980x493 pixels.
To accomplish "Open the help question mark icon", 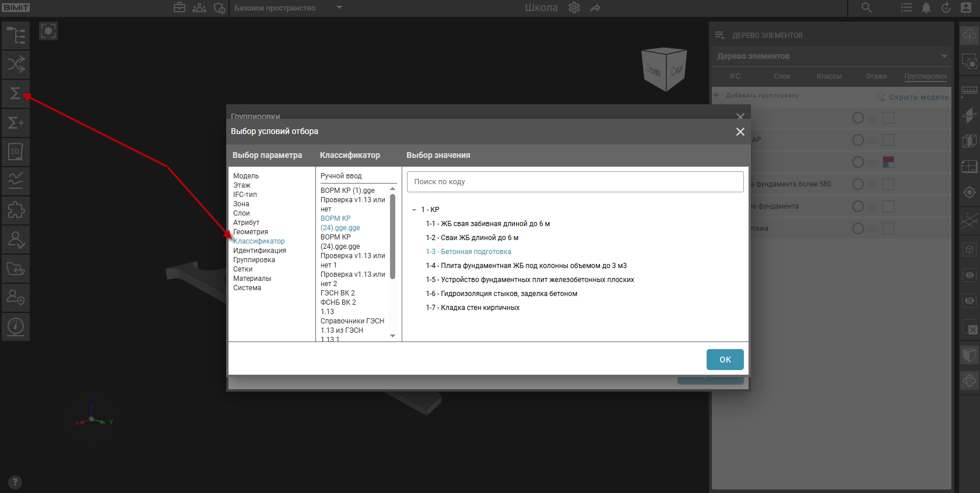I will tap(15, 483).
